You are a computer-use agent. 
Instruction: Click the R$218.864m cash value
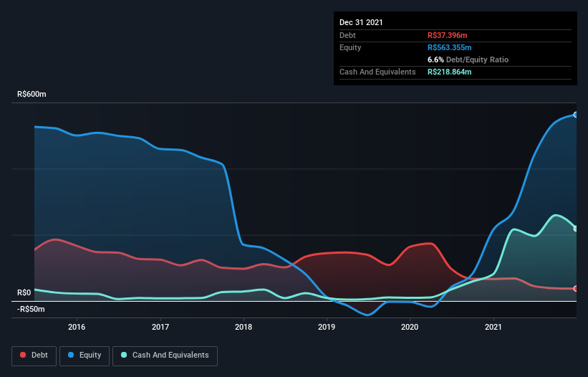[x=450, y=72]
